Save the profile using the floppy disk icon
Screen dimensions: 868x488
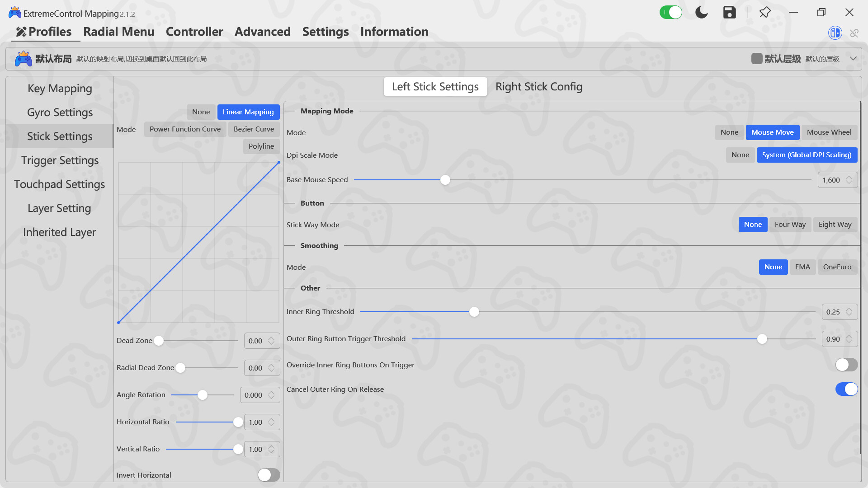pos(729,12)
